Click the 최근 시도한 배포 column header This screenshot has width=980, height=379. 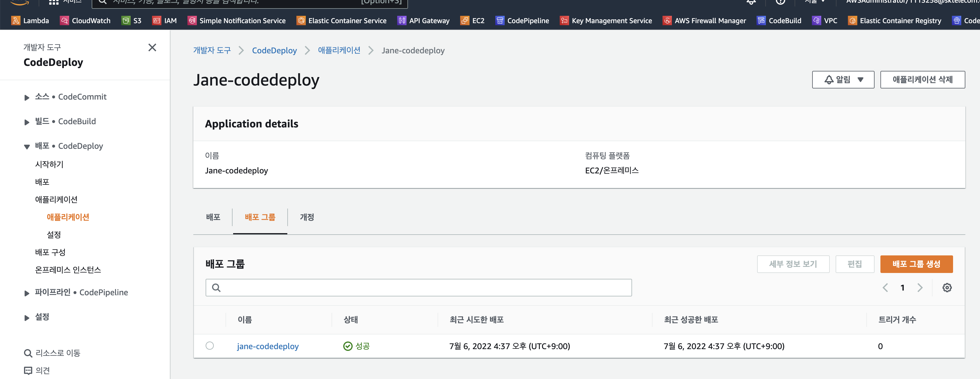(476, 320)
